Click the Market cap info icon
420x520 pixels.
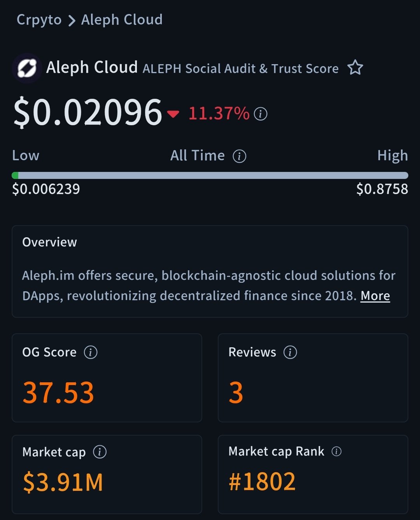100,452
